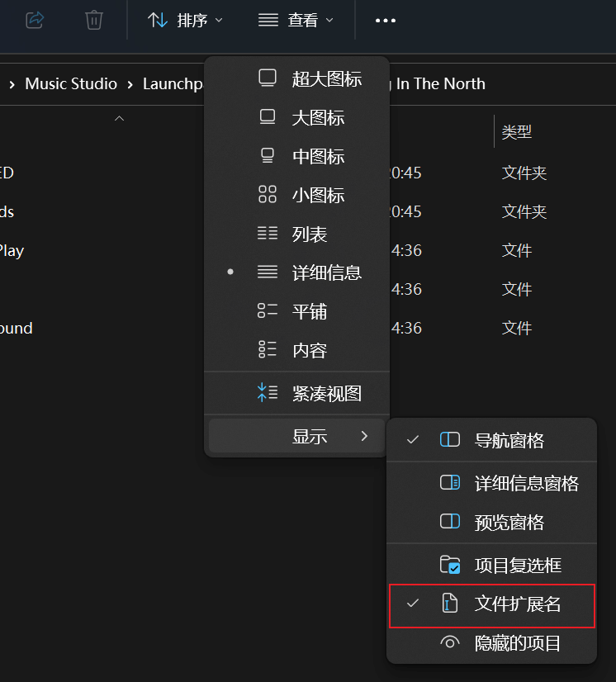This screenshot has height=682, width=616.
Task: Toggle 隐藏的项目 hidden items
Action: 517,643
